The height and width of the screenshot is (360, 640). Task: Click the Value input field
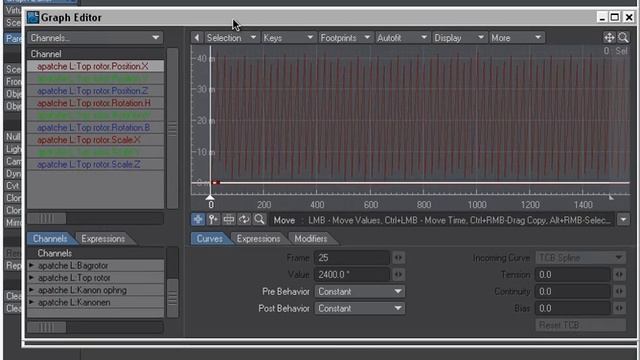click(x=352, y=275)
